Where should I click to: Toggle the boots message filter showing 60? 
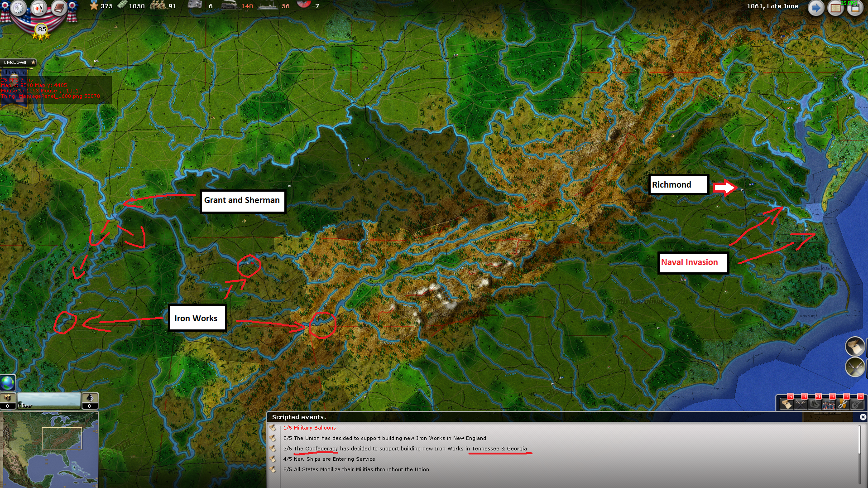(815, 403)
